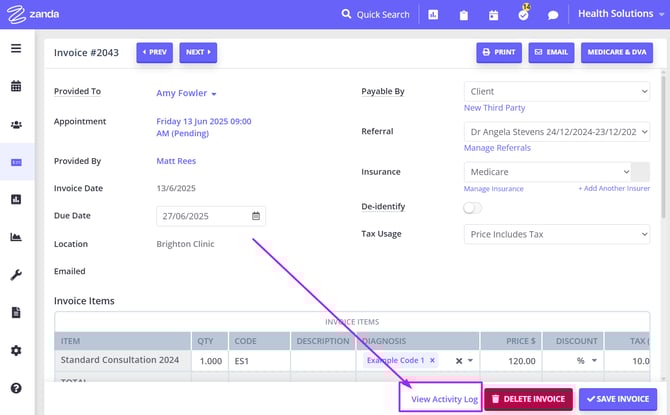This screenshot has height=415, width=670.
Task: Open the hamburger menu in the sidebar
Action: tap(16, 48)
